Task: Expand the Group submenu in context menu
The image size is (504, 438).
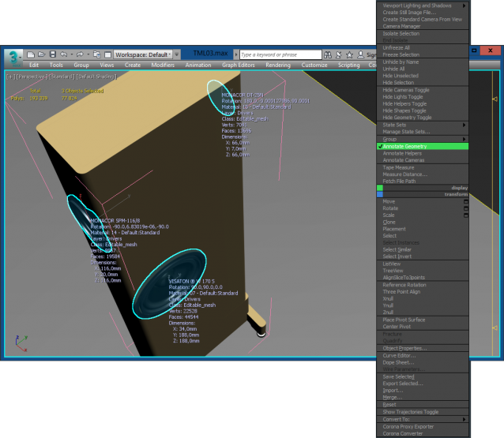Action: (423, 139)
